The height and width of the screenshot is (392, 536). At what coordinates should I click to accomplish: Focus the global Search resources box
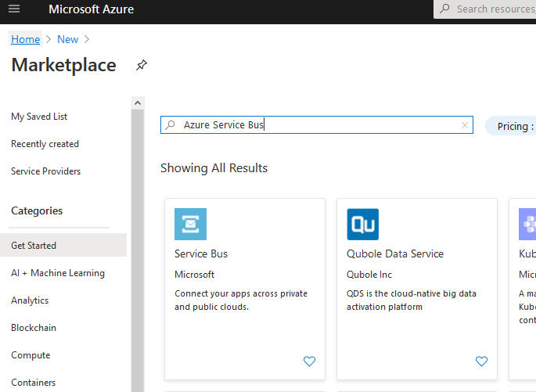point(484,9)
